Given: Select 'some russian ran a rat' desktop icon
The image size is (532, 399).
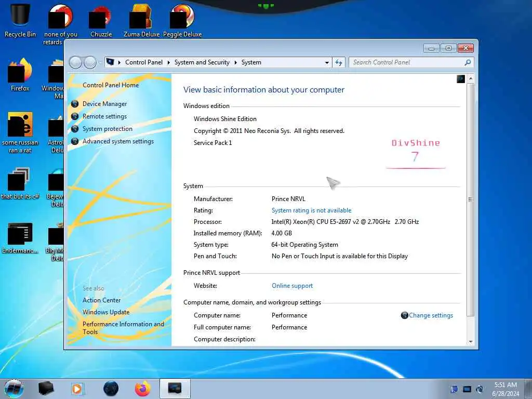Looking at the screenshot, I should [20, 132].
